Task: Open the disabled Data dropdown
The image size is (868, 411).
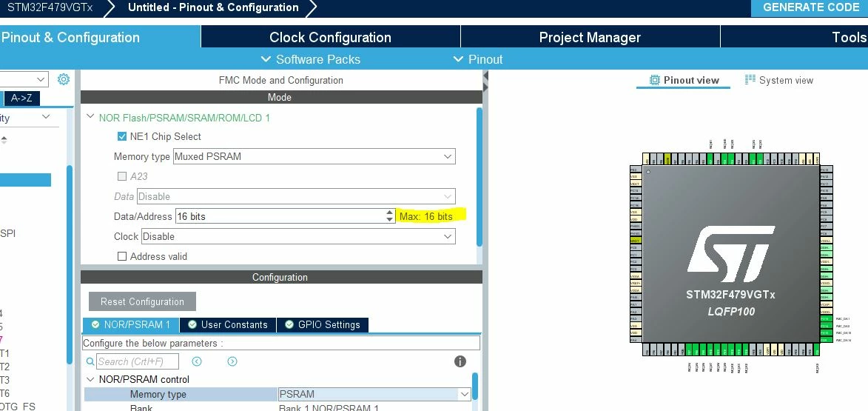Action: pyautogui.click(x=296, y=196)
